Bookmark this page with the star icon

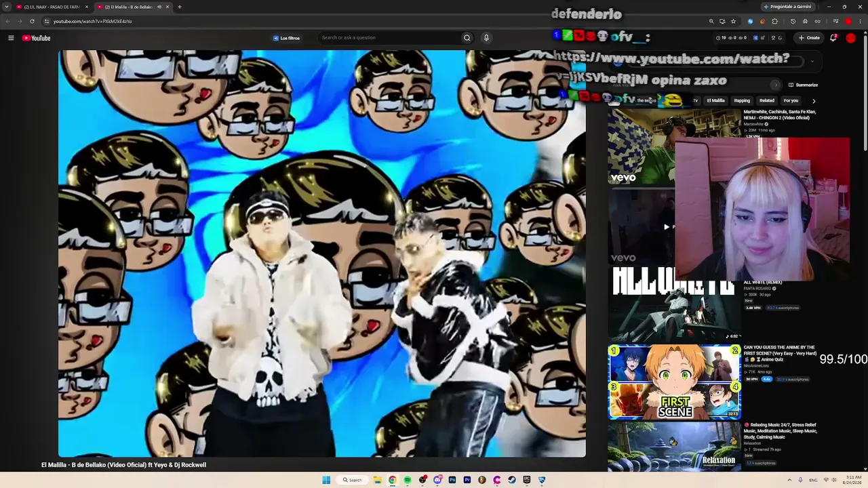[x=733, y=21]
